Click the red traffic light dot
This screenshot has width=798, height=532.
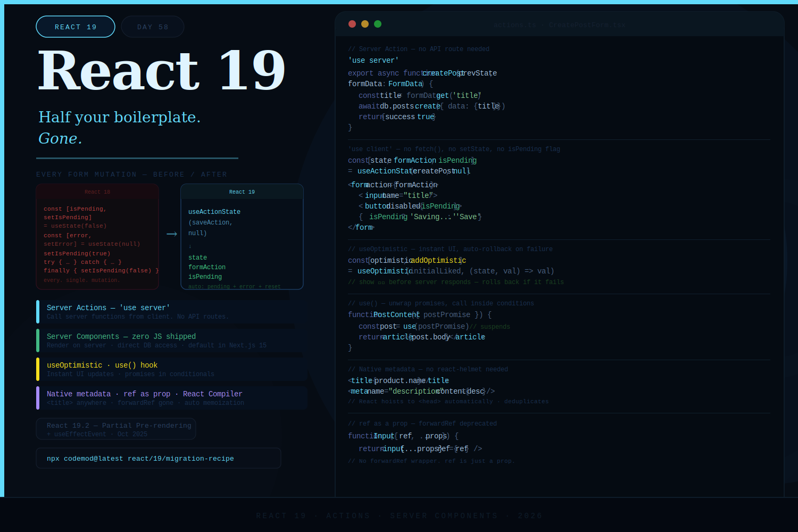352,24
